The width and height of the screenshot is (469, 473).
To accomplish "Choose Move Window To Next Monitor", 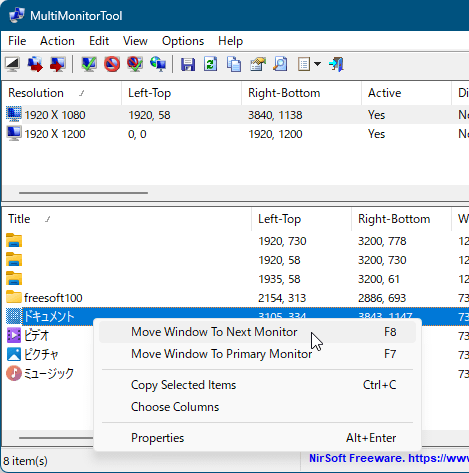I will [257, 332].
